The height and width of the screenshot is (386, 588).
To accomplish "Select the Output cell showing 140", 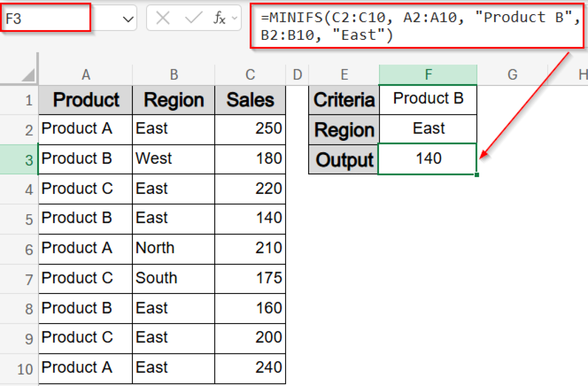I will (x=428, y=159).
